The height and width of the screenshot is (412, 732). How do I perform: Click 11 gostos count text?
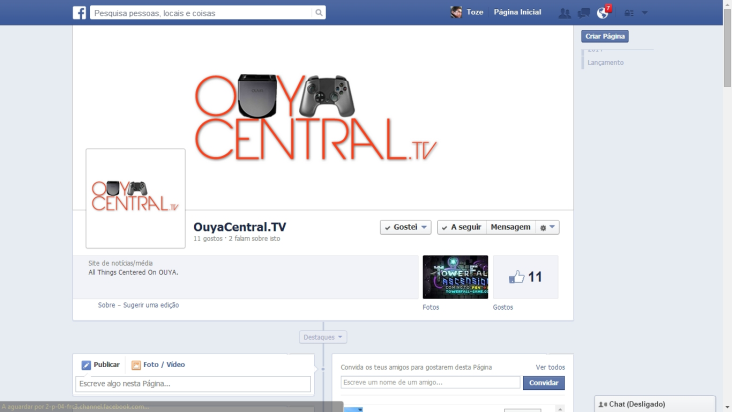pos(208,238)
